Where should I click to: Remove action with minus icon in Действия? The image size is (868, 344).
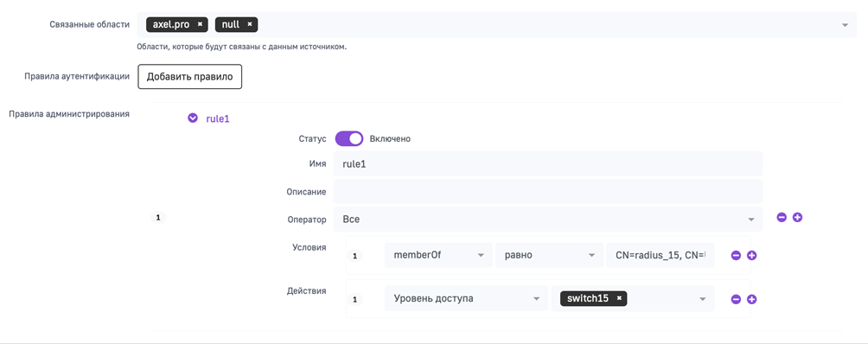click(736, 299)
